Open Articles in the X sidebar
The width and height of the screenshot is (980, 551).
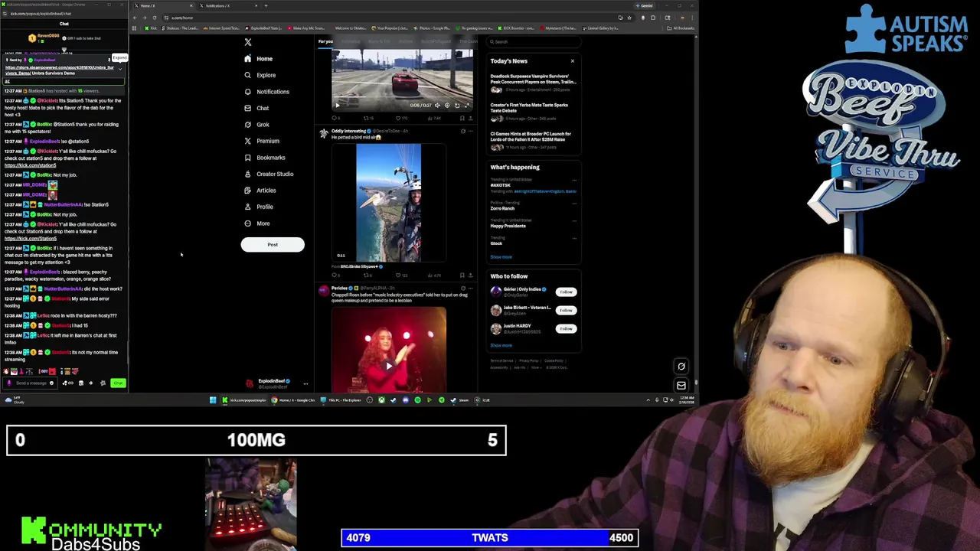(260, 191)
